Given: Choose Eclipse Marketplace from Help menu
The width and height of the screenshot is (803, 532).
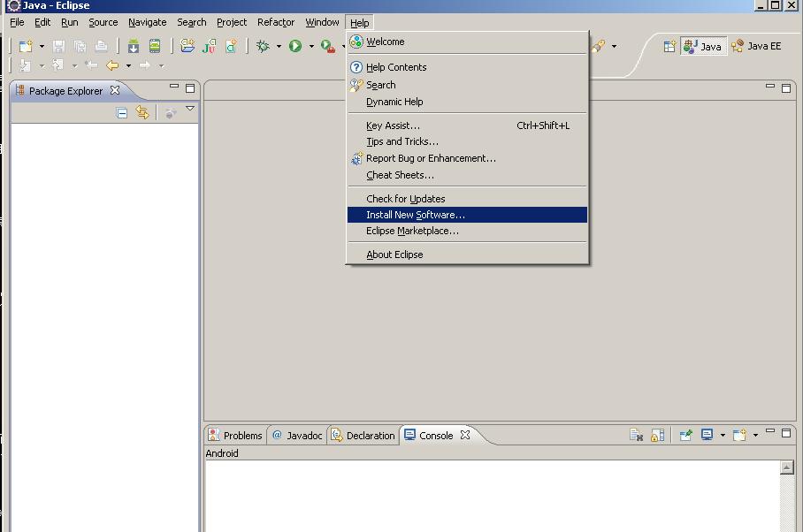Looking at the screenshot, I should (412, 231).
